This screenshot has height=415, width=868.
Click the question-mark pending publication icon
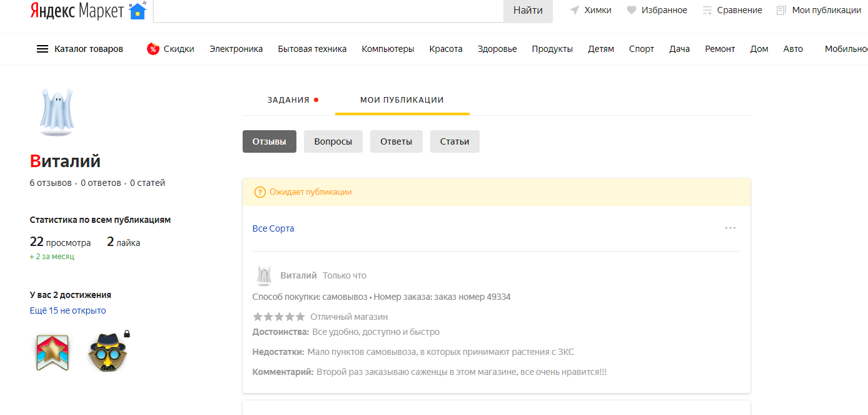point(260,192)
